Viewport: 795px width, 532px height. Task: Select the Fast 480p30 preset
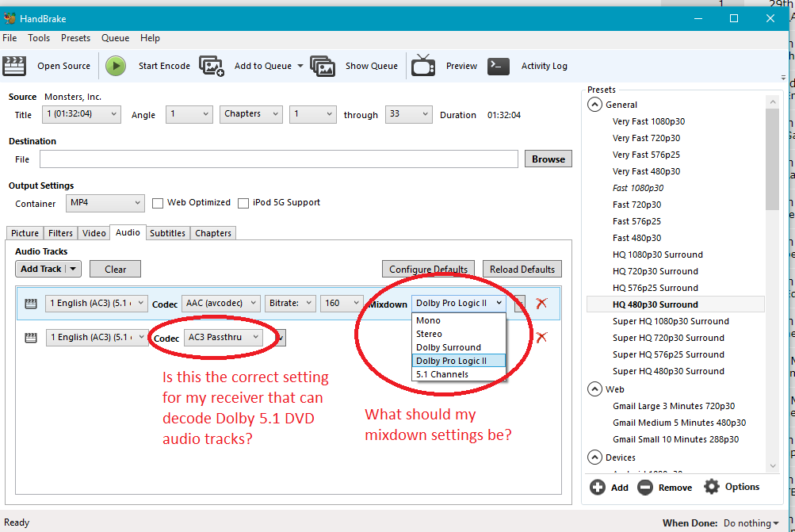[x=636, y=238]
